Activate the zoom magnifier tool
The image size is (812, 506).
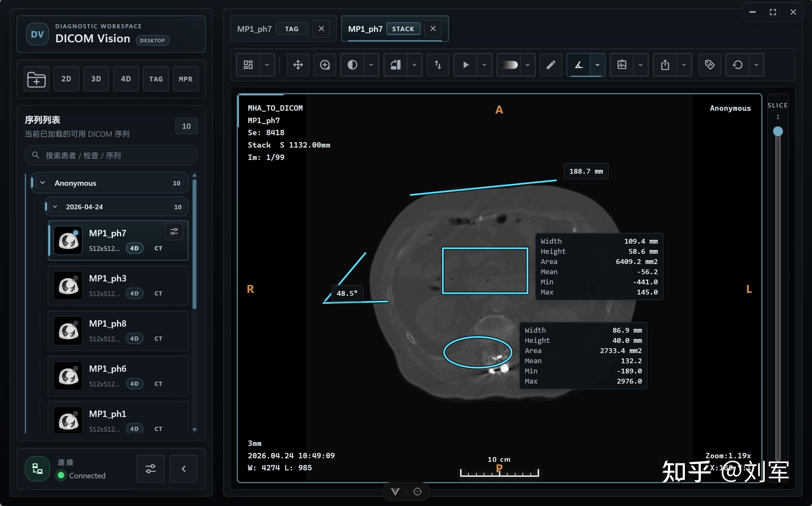(325, 65)
